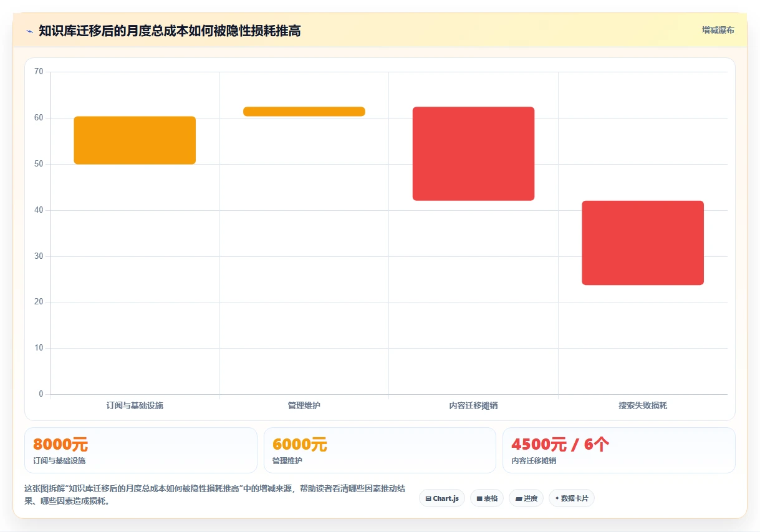Click the Chart.js tag chip
The image size is (760, 532).
coord(442,498)
